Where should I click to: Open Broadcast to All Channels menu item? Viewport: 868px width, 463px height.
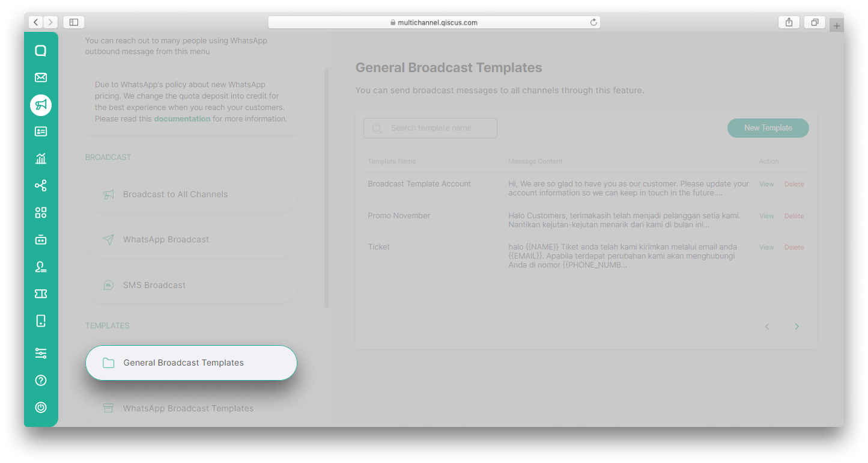[x=192, y=194]
